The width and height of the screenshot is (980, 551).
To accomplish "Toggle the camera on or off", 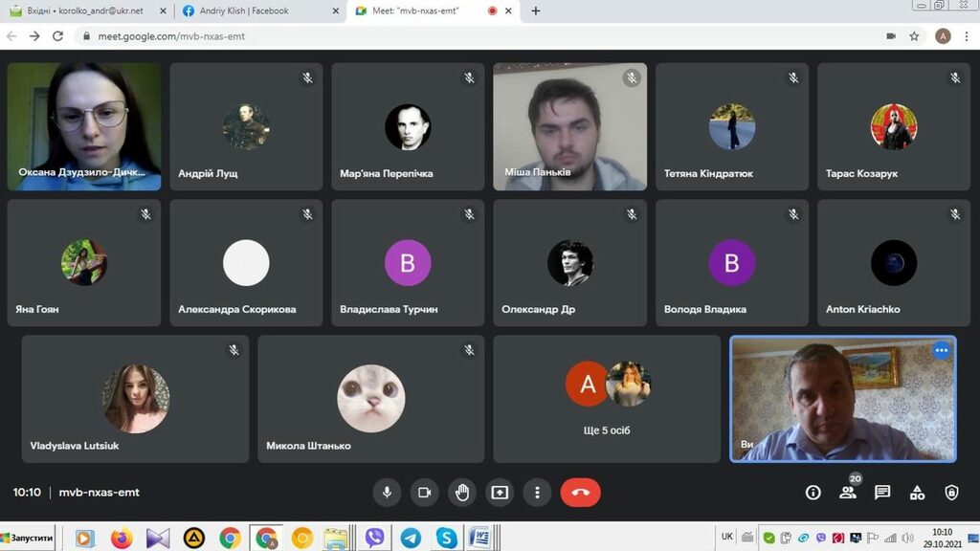I will click(424, 493).
